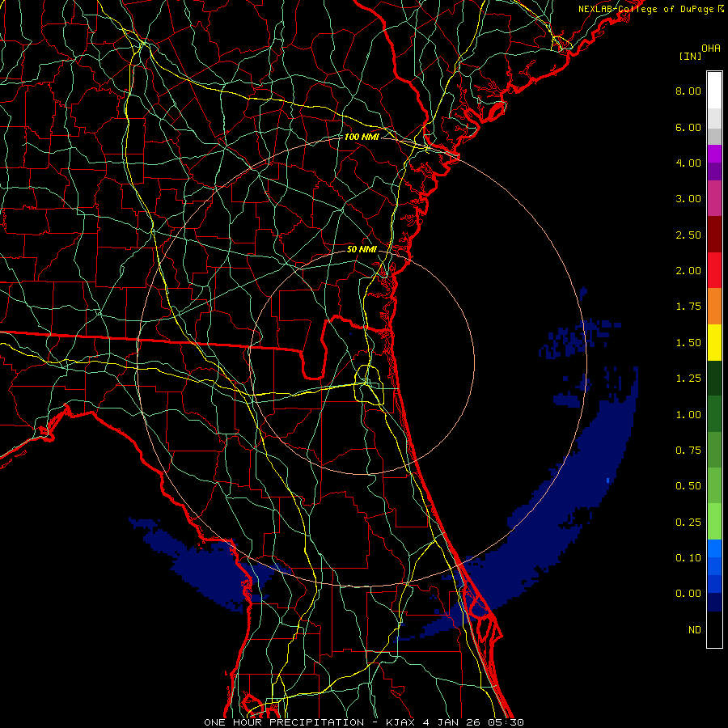This screenshot has height=728, width=728.
Task: Click the "8.00" scale label
Action: click(x=688, y=91)
